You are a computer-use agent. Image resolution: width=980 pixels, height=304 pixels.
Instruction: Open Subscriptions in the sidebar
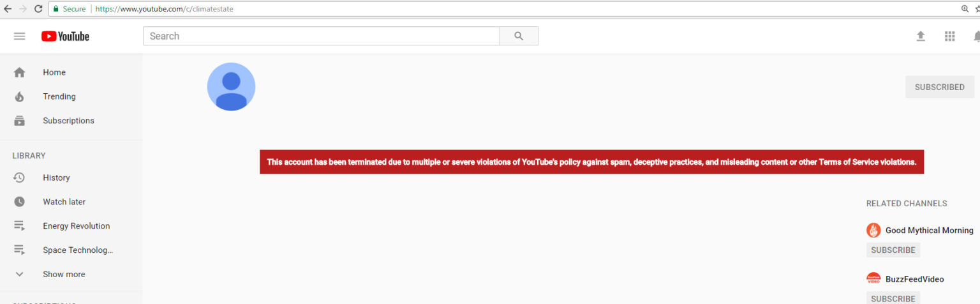tap(68, 121)
